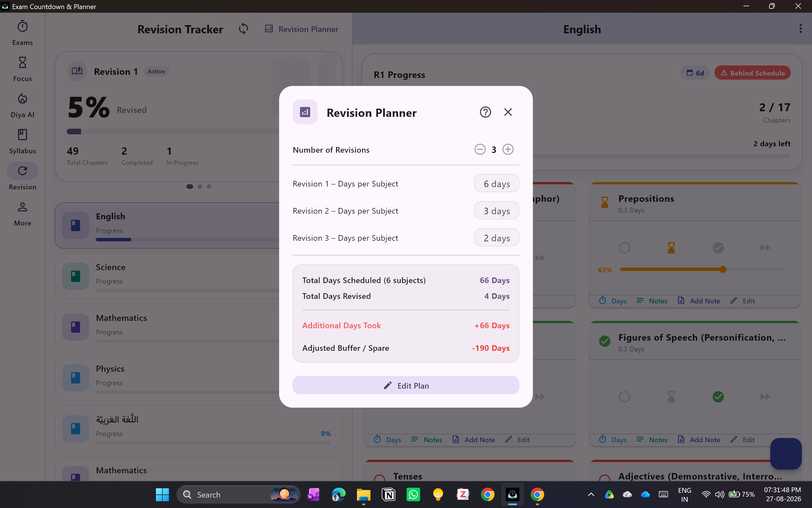Decrease the number of revisions
812x508 pixels.
click(480, 150)
